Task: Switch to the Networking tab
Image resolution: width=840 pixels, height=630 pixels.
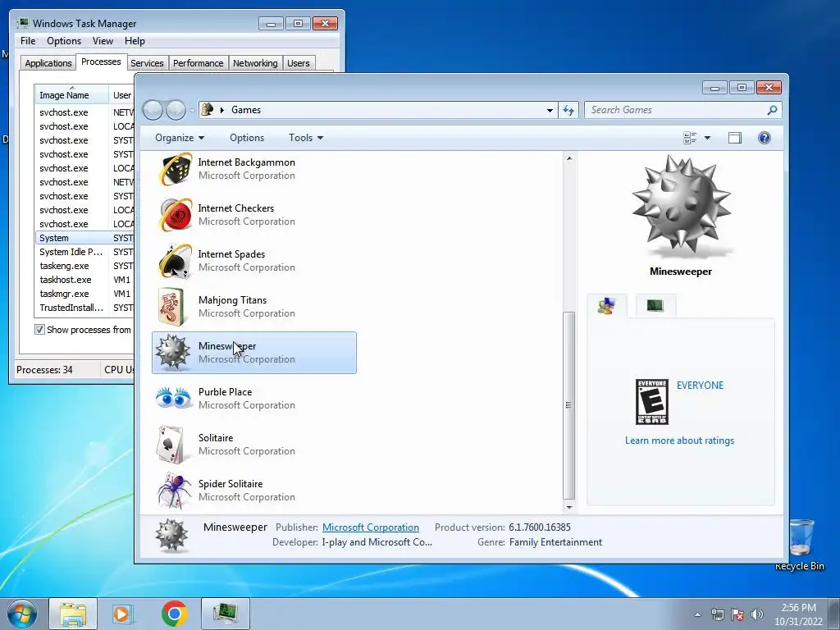Action: click(255, 63)
